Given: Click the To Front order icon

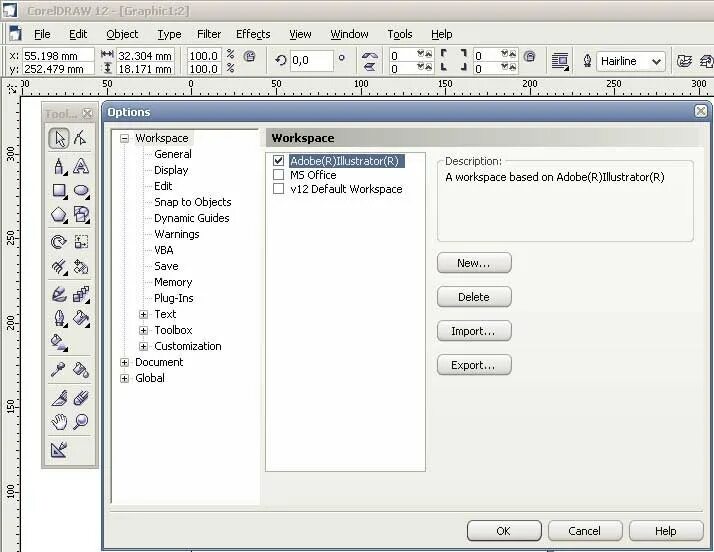Looking at the screenshot, I should (x=684, y=61).
